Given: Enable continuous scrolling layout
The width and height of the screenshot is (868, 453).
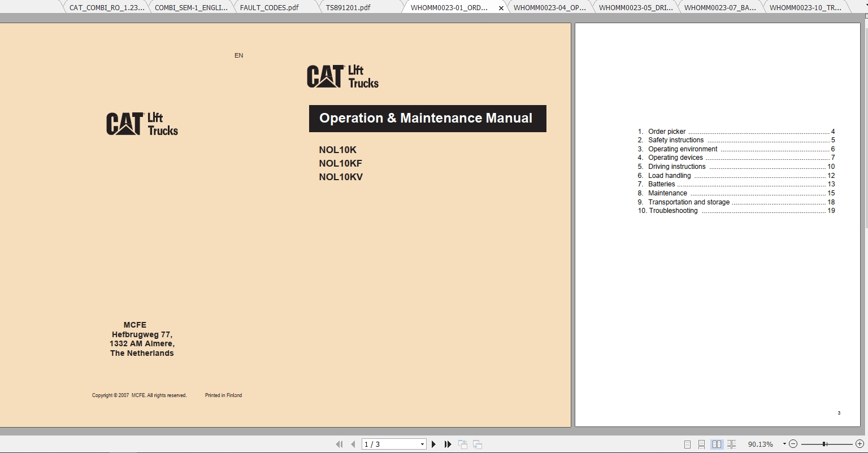Looking at the screenshot, I should point(701,444).
